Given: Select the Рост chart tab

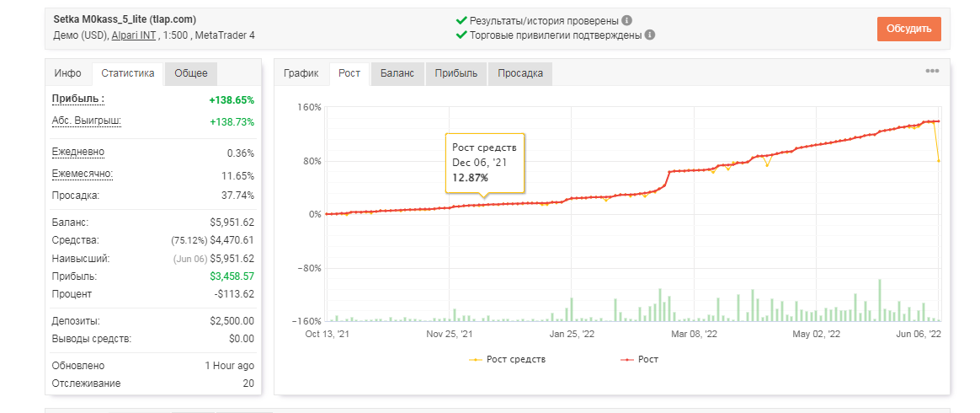Looking at the screenshot, I should point(349,73).
